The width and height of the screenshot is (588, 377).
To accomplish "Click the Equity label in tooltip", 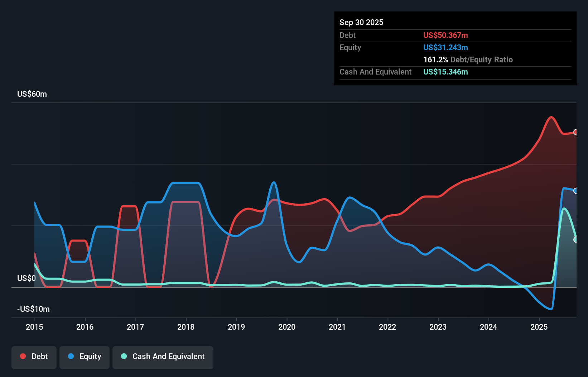I will click(x=350, y=48).
